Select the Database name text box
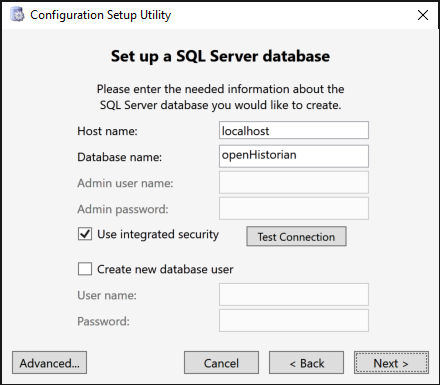This screenshot has width=440, height=385. tap(294, 156)
